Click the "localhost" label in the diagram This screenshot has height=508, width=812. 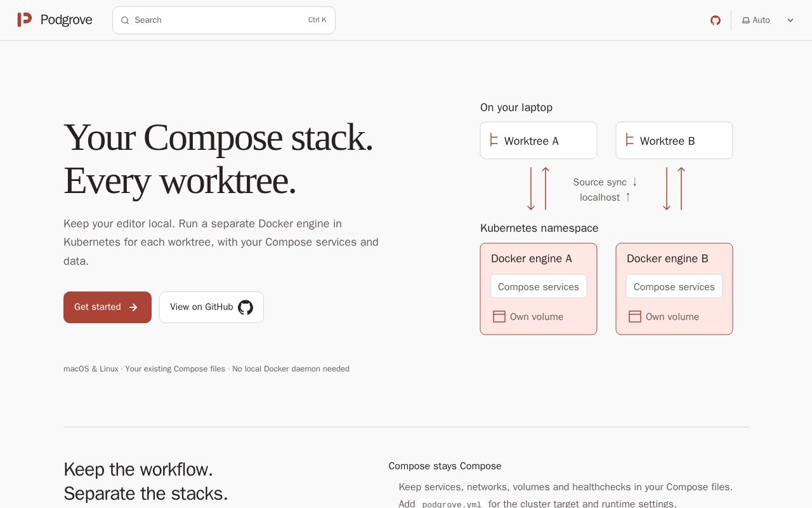click(599, 197)
